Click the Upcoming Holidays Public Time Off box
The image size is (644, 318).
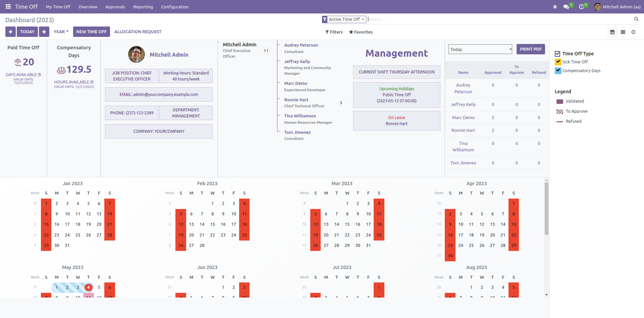coord(396,95)
